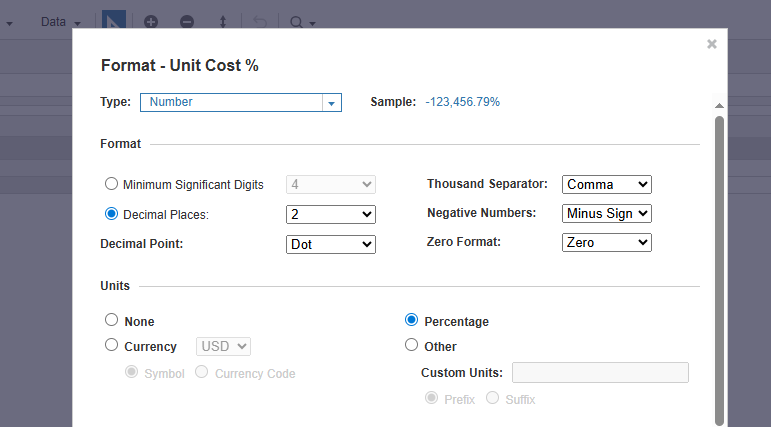The height and width of the screenshot is (427, 771).
Task: Open the Thousand Separator dropdown
Action: click(x=607, y=184)
